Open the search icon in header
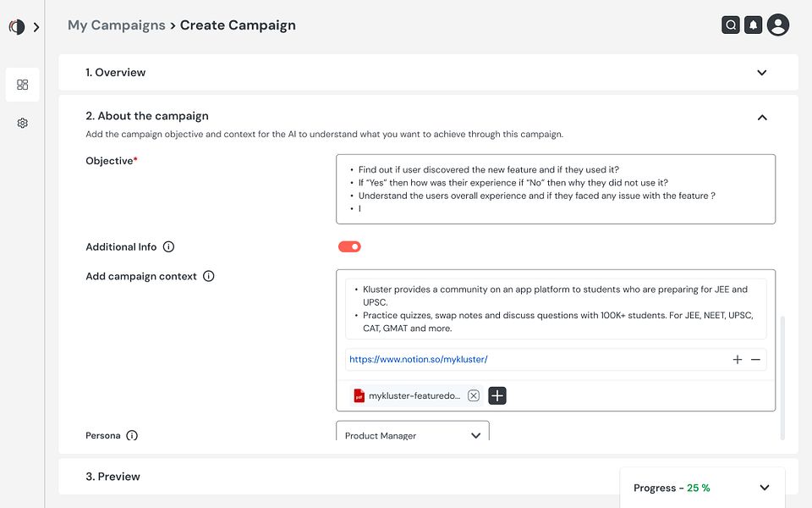Image resolution: width=812 pixels, height=508 pixels. pyautogui.click(x=731, y=25)
